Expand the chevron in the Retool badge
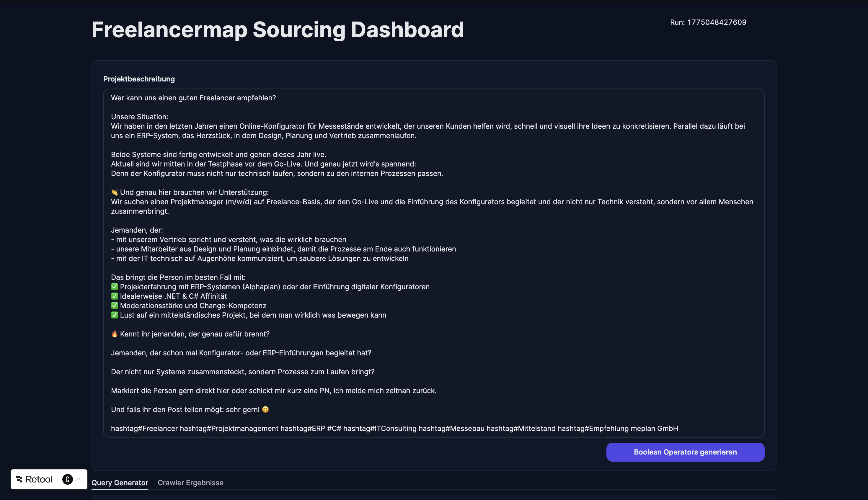Viewport: 868px width, 500px height. 79,479
